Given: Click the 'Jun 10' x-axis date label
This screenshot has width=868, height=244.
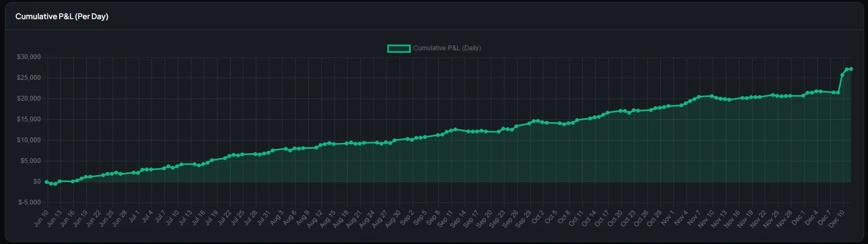Looking at the screenshot, I should coord(41,218).
